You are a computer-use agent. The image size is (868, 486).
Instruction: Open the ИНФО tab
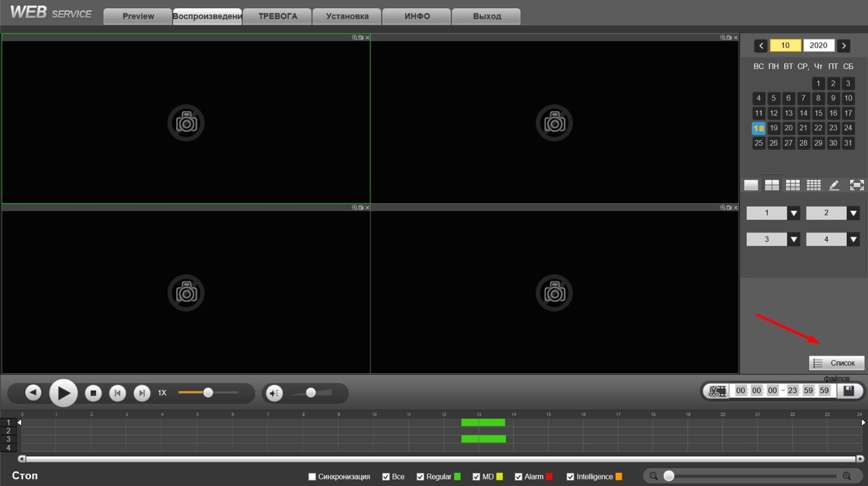click(417, 17)
